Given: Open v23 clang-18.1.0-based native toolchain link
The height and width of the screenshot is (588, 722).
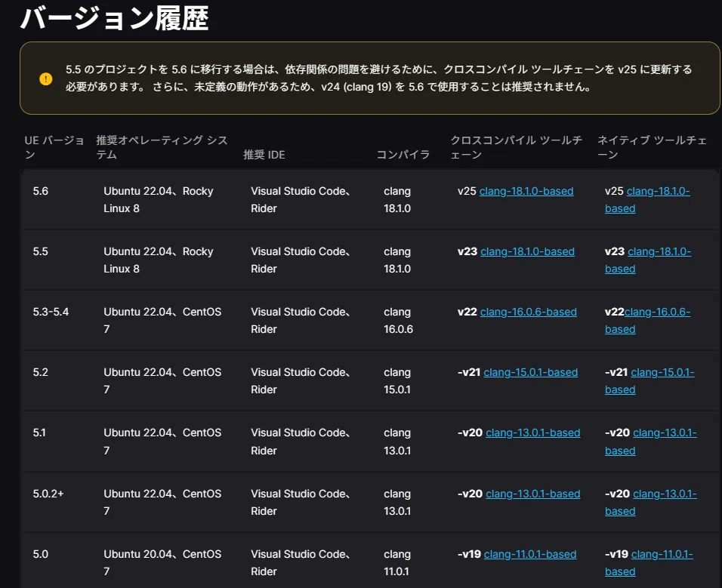Looking at the screenshot, I should click(648, 260).
